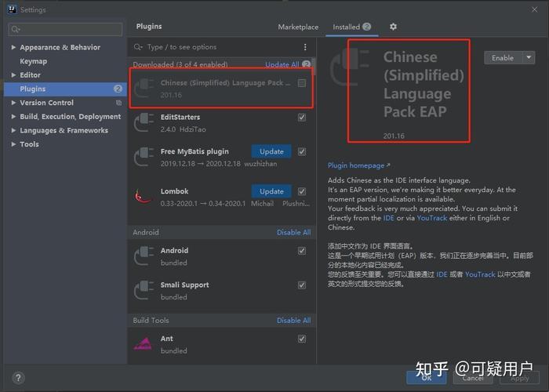Screen dimensions: 549x392
Task: Click the large plugin icon in details pane
Action: (350, 67)
